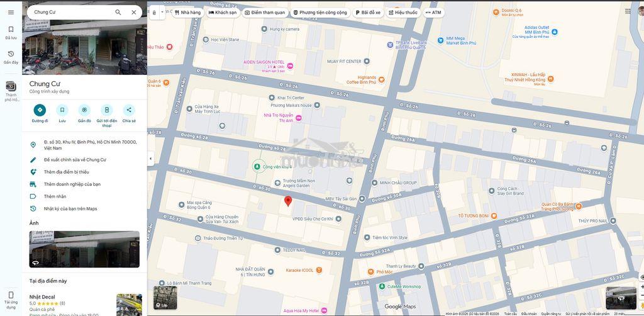Open the Gần đây recent history
The width and height of the screenshot is (644, 316).
(x=11, y=57)
